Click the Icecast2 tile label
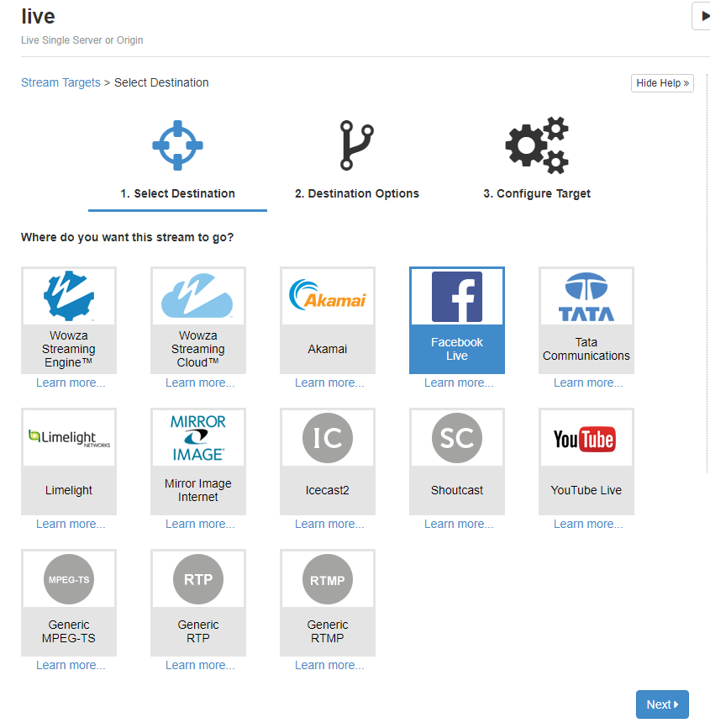The image size is (710, 728). [x=327, y=490]
